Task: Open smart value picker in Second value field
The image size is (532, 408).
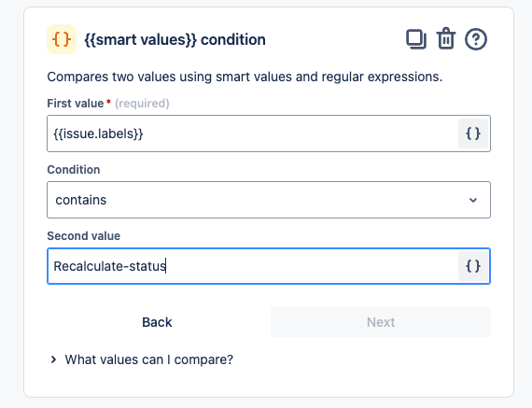Action: point(473,266)
